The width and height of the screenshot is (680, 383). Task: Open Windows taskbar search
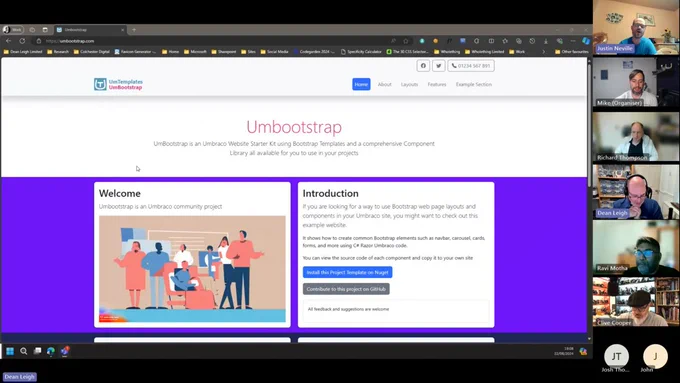[23, 351]
